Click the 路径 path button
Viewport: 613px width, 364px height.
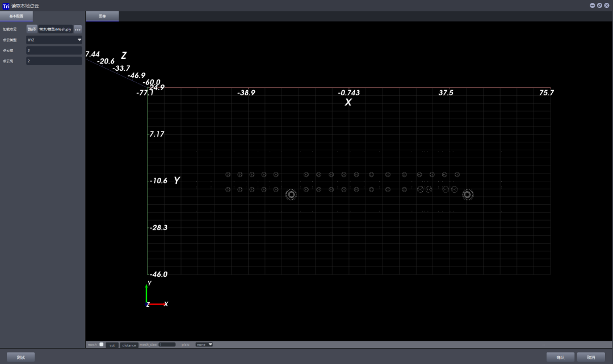click(x=32, y=29)
